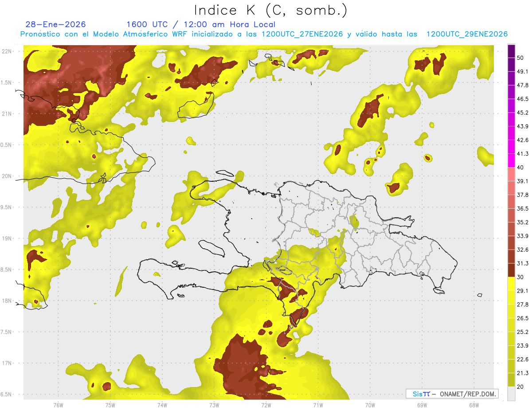Click the colorbar value '37.8'
Image resolution: width=532 pixels, height=411 pixels.
tap(523, 195)
